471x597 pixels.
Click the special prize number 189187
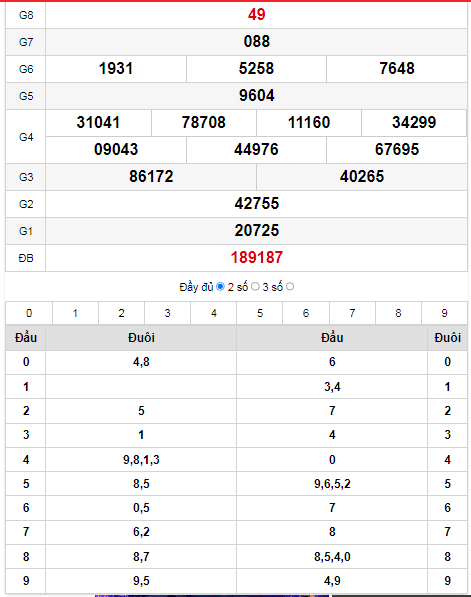(257, 258)
